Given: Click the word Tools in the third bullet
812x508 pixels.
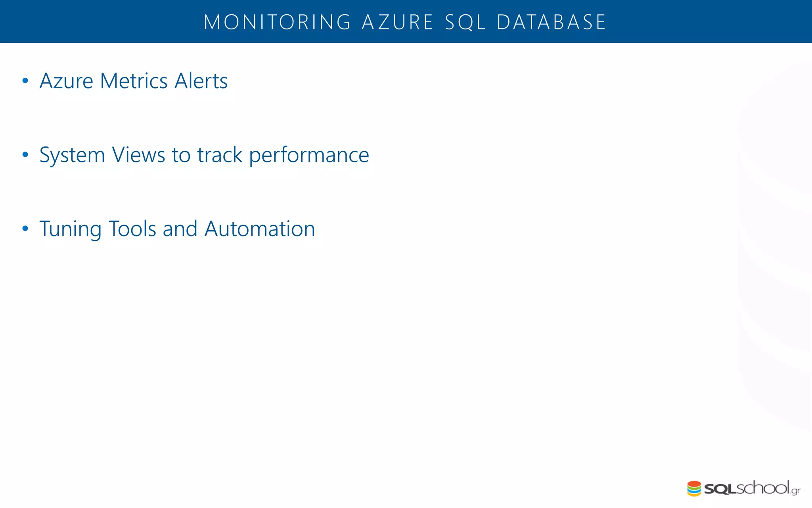Looking at the screenshot, I should pos(132,229).
